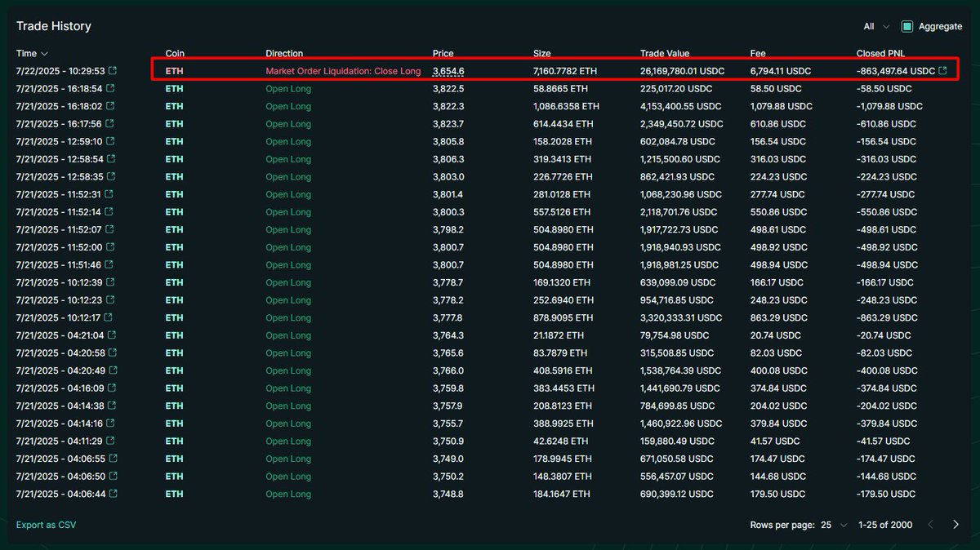Open external link icon beside 7/21/2025 - 11:52:00

[x=110, y=247]
